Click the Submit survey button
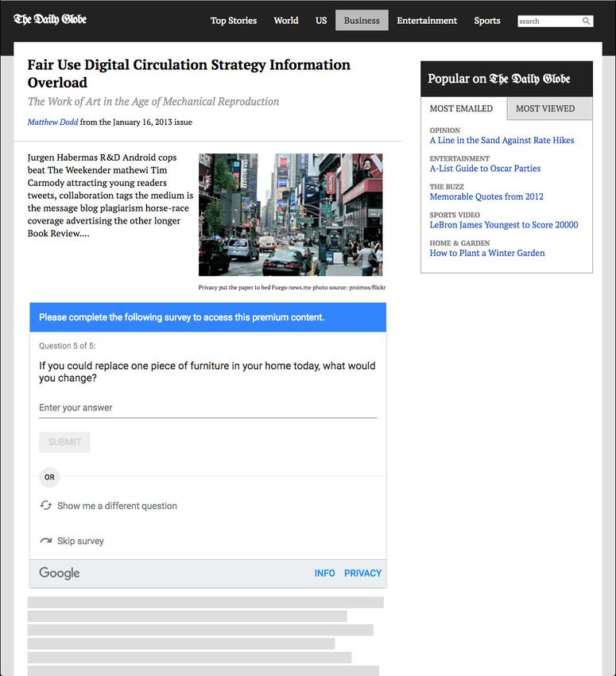Viewport: 616px width, 676px height. point(64,442)
